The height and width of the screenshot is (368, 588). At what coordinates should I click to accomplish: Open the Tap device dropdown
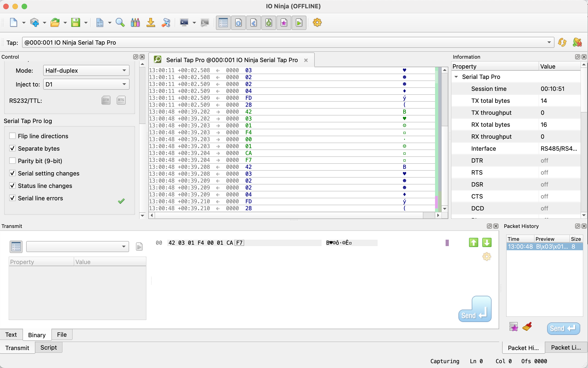tap(288, 42)
